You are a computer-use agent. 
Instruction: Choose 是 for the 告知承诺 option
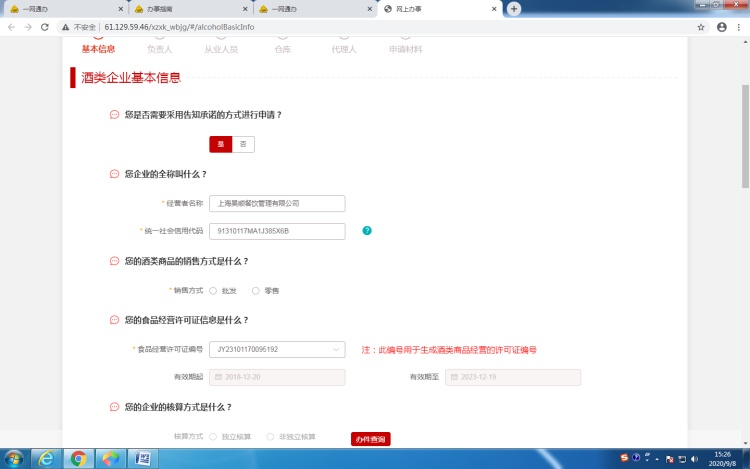click(x=221, y=144)
